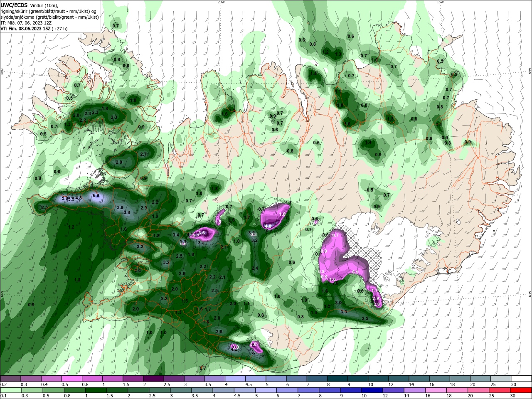This screenshot has height=399, width=532.
Task: Click the 3.4 precipitation value on the map
Action: pos(176,235)
